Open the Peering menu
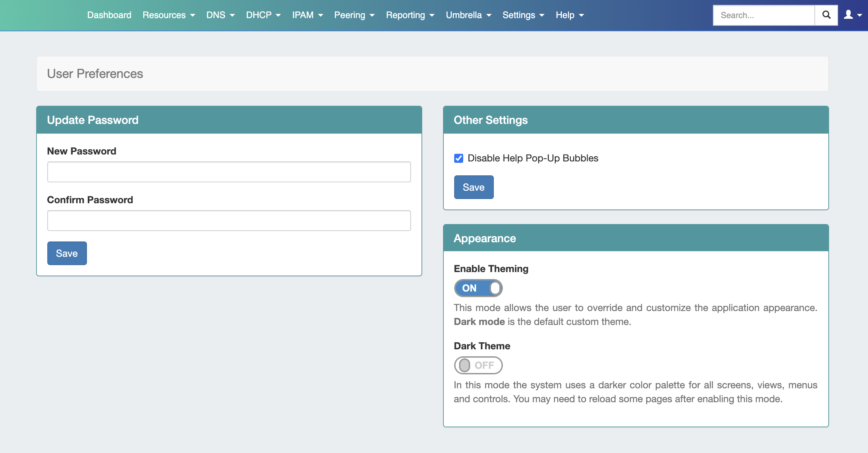Image resolution: width=868 pixels, height=453 pixels. point(354,15)
